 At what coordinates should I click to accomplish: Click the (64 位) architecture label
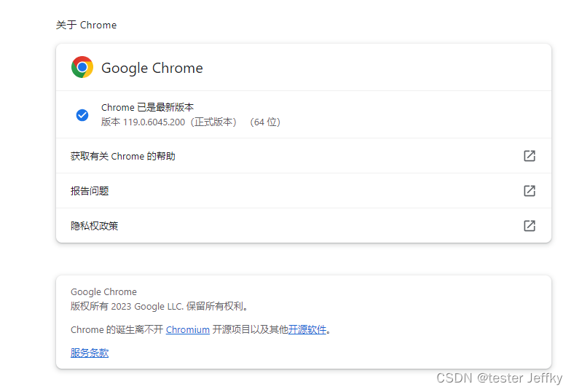pos(265,122)
